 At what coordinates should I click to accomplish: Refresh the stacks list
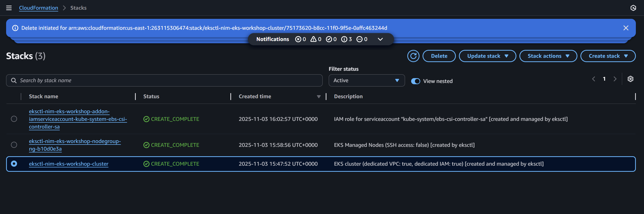(x=413, y=56)
